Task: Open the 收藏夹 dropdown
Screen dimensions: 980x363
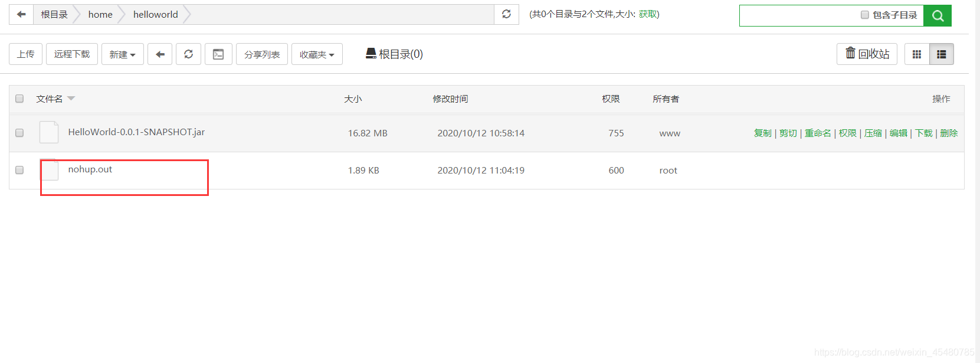Action: pyautogui.click(x=317, y=54)
